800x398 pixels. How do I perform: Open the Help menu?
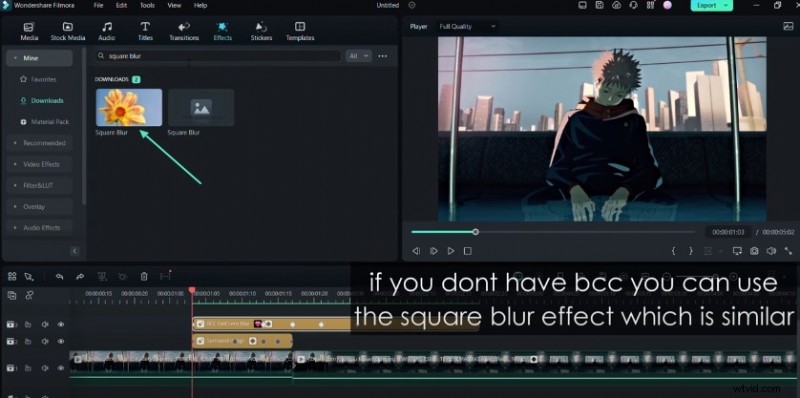pyautogui.click(x=201, y=5)
